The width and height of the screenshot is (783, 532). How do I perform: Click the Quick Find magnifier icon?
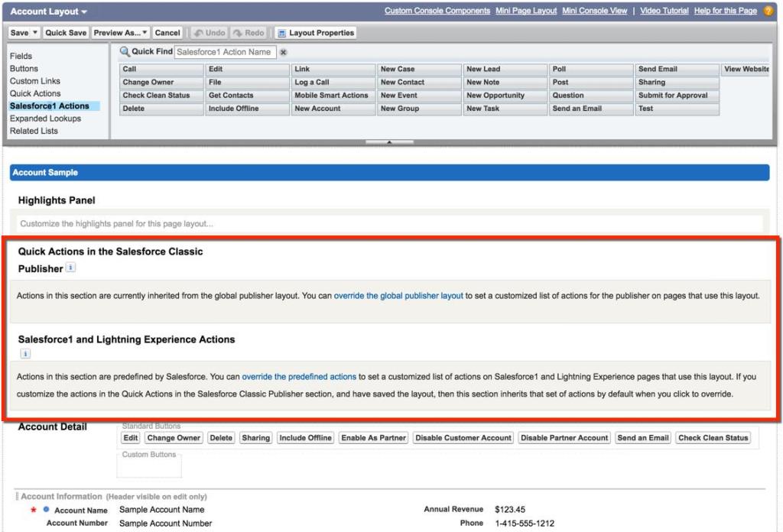click(x=125, y=50)
